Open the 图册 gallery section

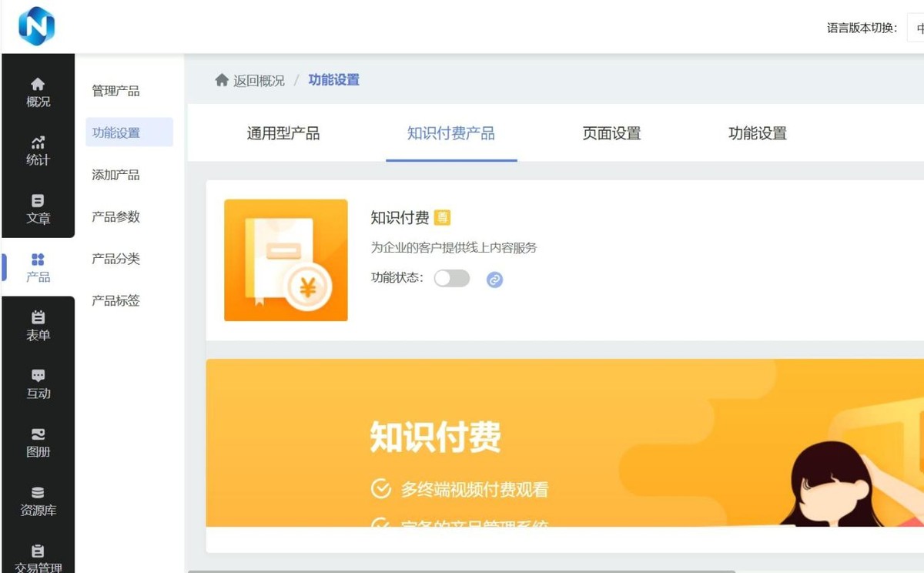click(37, 444)
